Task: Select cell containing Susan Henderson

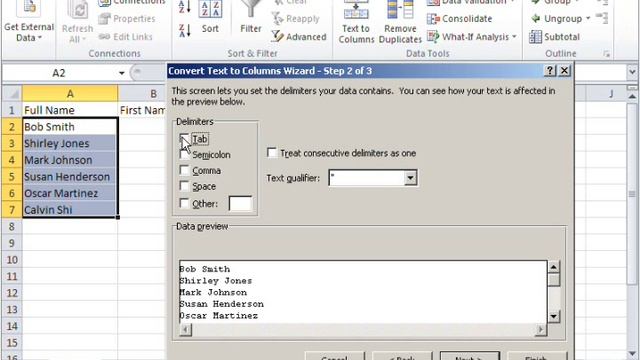Action: pyautogui.click(x=70, y=177)
